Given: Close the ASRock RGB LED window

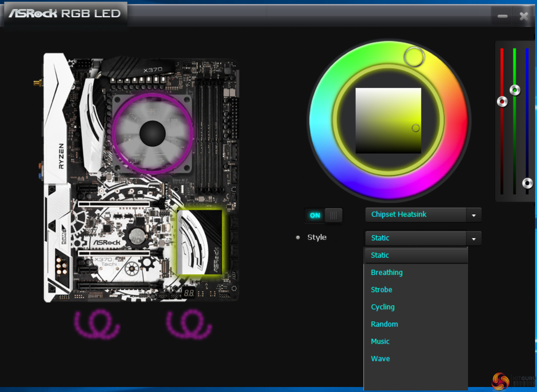Looking at the screenshot, I should tap(524, 16).
